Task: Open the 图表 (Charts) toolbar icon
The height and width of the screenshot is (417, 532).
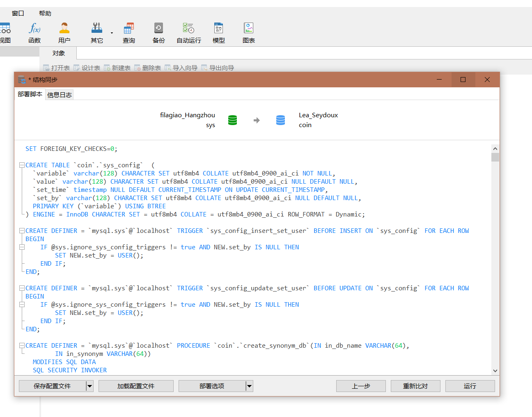Action: coord(249,33)
